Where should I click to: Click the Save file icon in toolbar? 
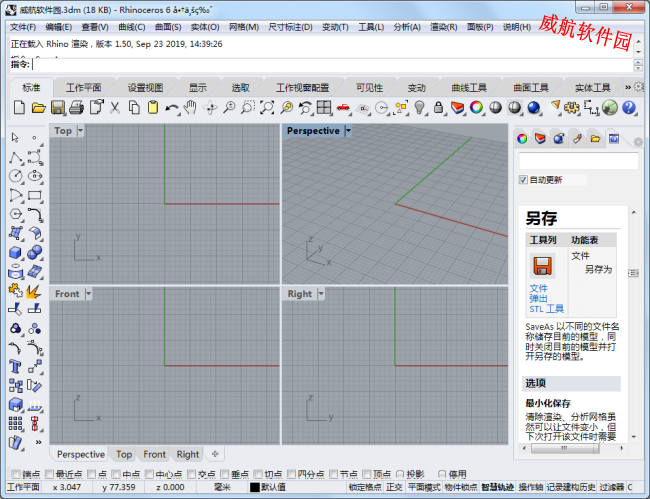pos(58,107)
